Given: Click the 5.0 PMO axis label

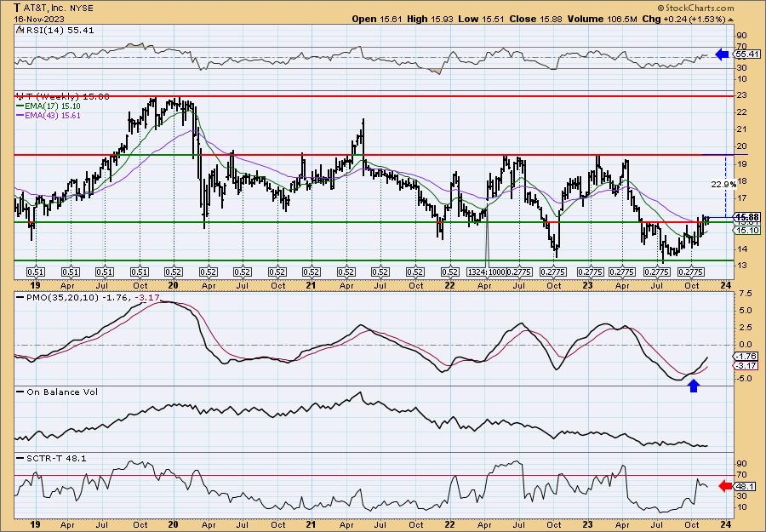Looking at the screenshot, I should tap(745, 310).
